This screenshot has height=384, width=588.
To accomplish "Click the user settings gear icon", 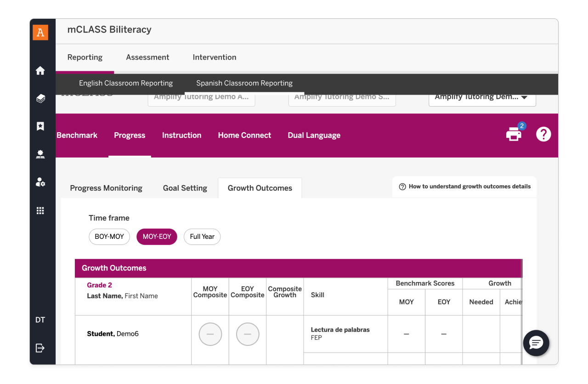I will [x=40, y=182].
